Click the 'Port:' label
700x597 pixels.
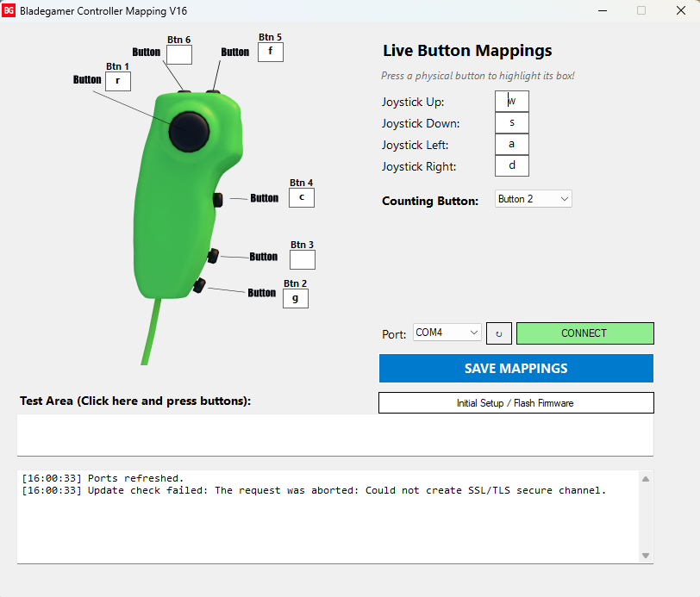(x=394, y=334)
